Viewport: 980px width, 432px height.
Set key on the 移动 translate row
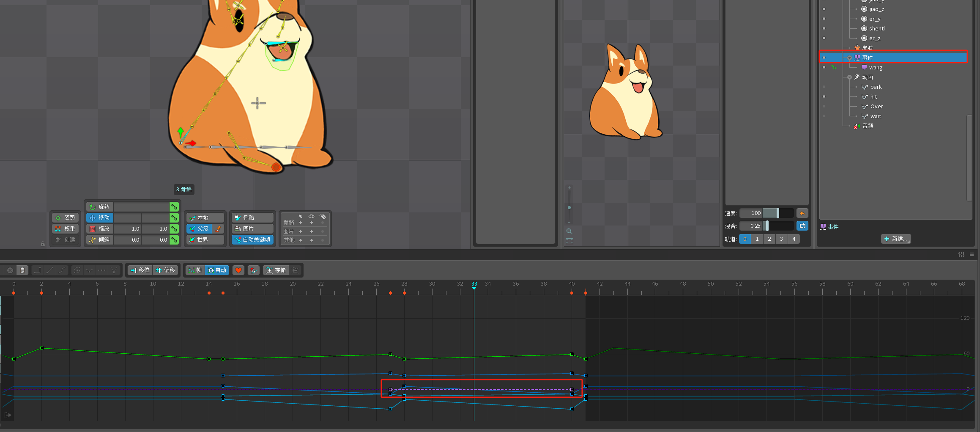point(174,217)
